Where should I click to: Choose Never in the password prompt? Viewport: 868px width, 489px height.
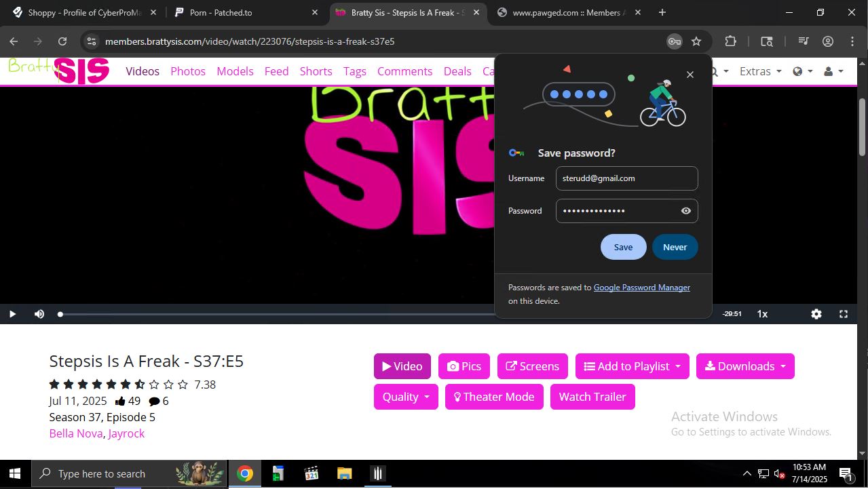tap(675, 247)
